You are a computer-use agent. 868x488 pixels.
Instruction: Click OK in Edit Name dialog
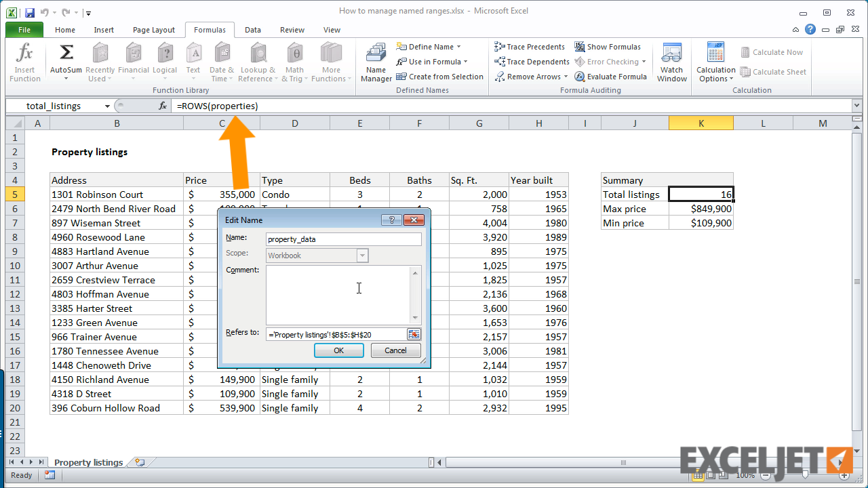tap(339, 350)
